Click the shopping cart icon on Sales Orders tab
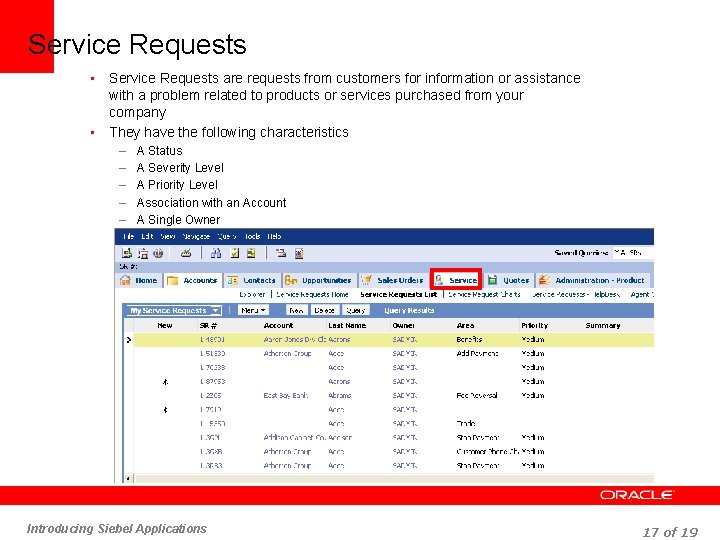720x540 pixels. click(366, 280)
